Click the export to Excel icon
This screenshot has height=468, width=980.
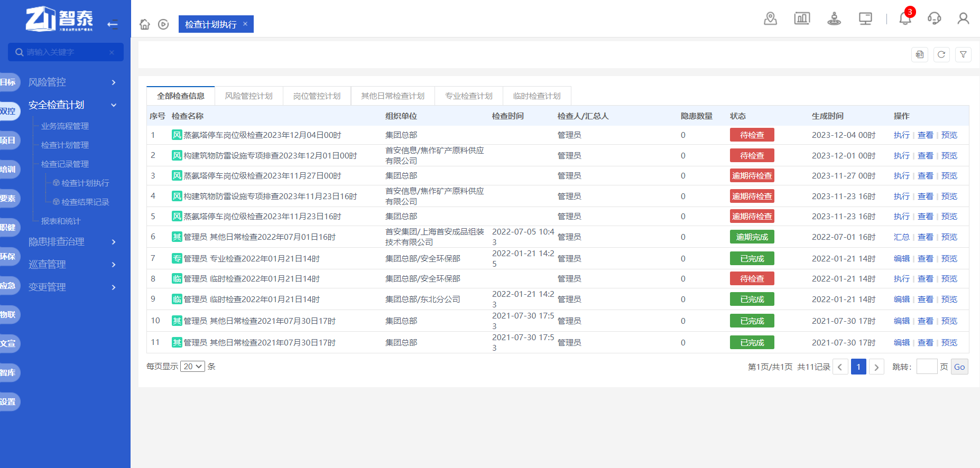pyautogui.click(x=920, y=54)
